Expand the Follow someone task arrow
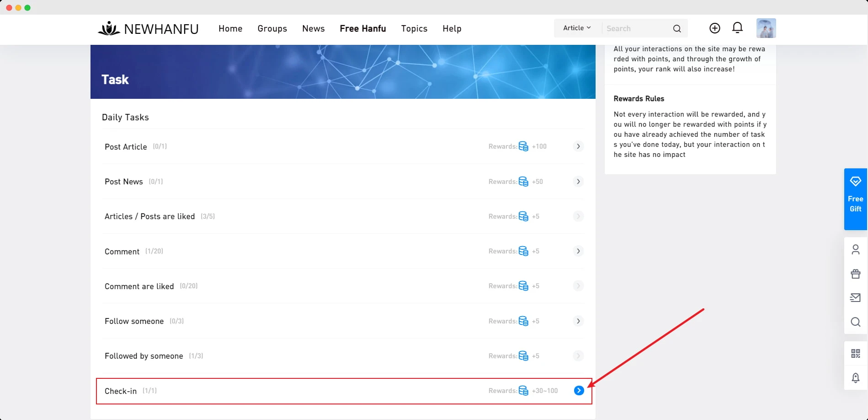This screenshot has height=420, width=868. [x=578, y=321]
